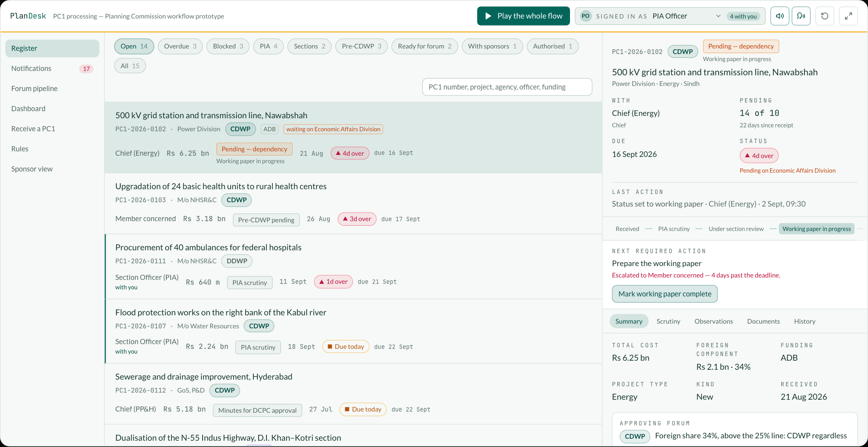Click the ADB funding tag in the Nawabshah row

pyautogui.click(x=270, y=129)
